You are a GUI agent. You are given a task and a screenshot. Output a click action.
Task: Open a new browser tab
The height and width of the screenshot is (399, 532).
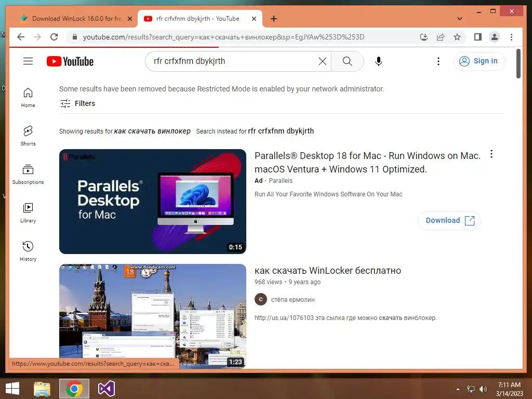coord(274,19)
